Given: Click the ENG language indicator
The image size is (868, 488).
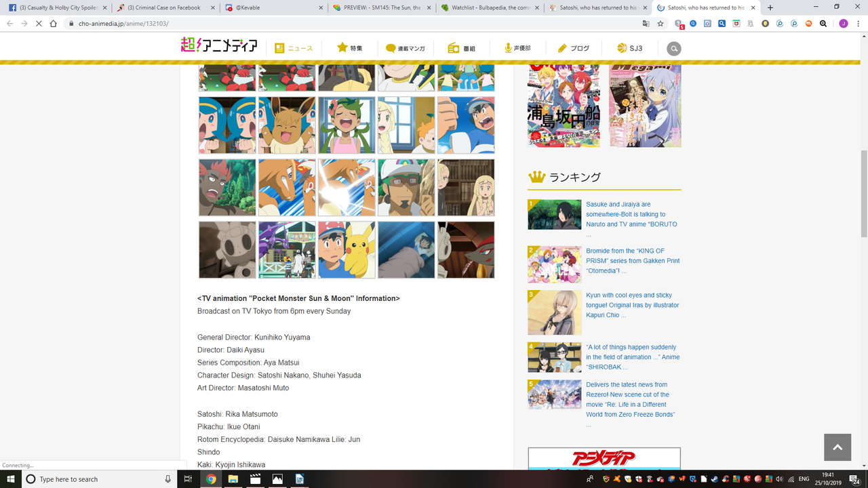Looking at the screenshot, I should point(804,479).
